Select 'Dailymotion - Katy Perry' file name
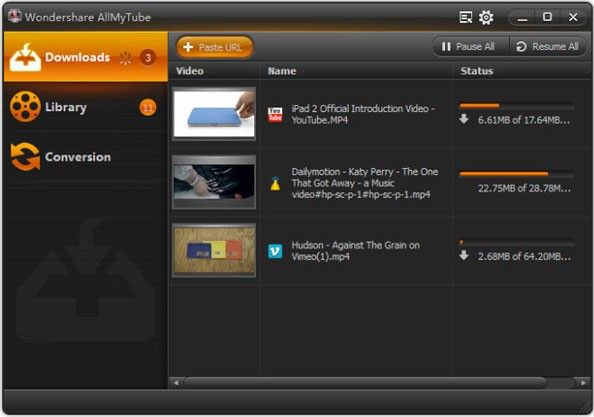Screen dimensions: 594x417 coord(364,183)
